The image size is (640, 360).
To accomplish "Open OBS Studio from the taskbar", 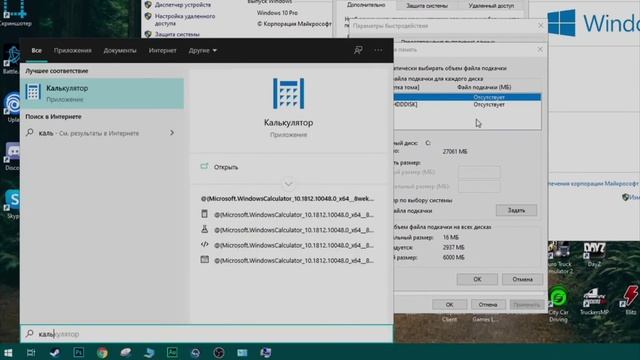I will (x=219, y=353).
